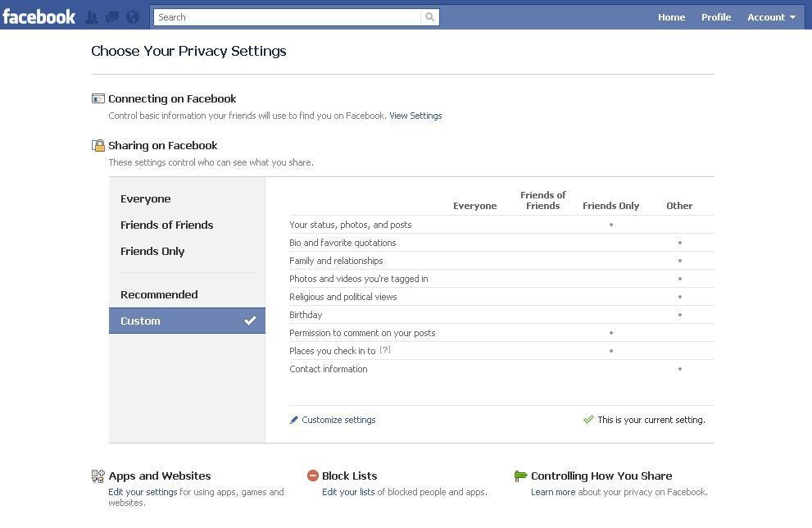
Task: Open the messages icon in header
Action: pos(112,17)
